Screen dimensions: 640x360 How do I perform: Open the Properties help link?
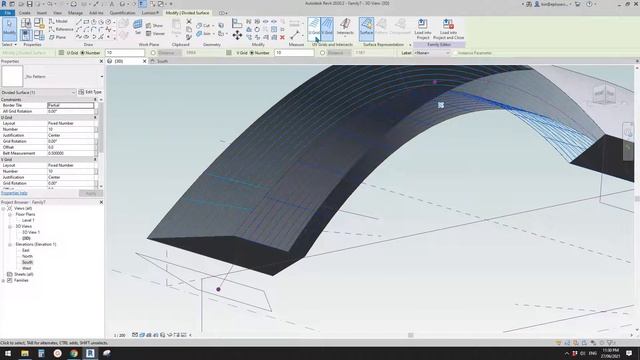[x=14, y=193]
